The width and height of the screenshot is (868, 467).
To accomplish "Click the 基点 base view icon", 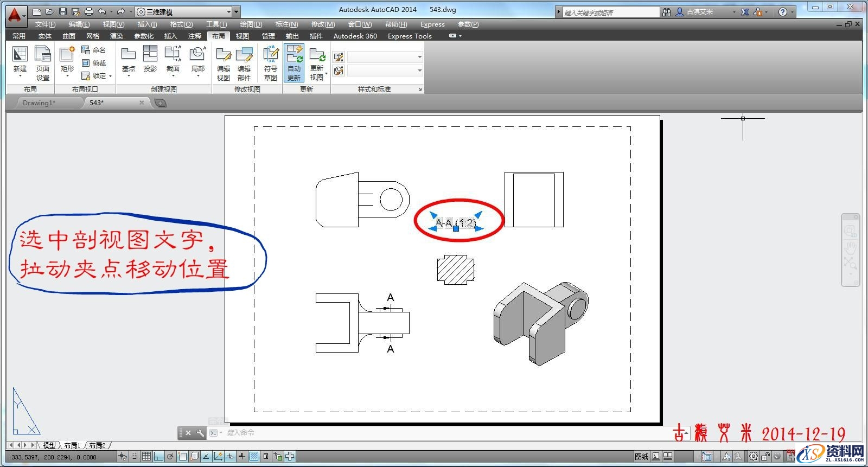I will click(129, 59).
